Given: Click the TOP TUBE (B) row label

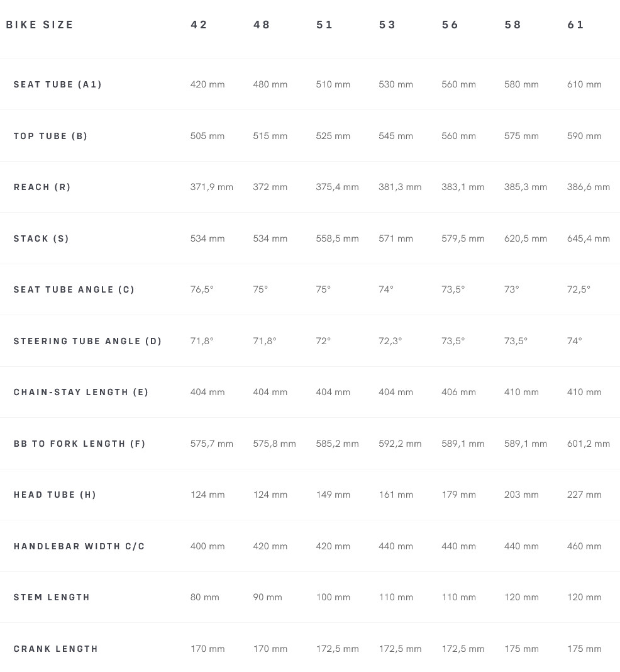Looking at the screenshot, I should (51, 136).
